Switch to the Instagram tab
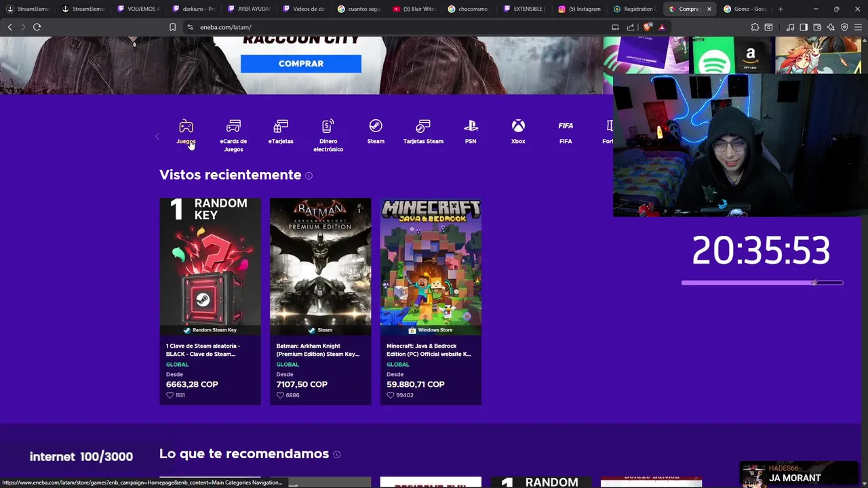 coord(579,9)
